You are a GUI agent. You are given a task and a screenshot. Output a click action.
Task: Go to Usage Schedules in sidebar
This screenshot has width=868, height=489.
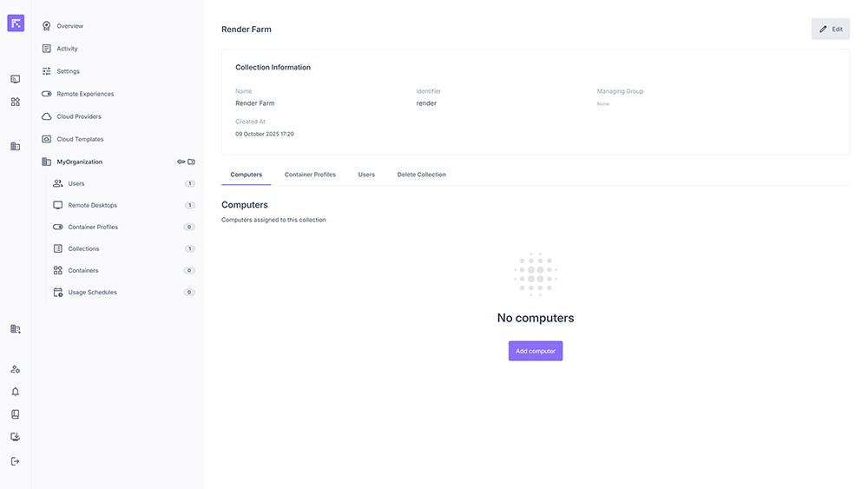(x=92, y=293)
